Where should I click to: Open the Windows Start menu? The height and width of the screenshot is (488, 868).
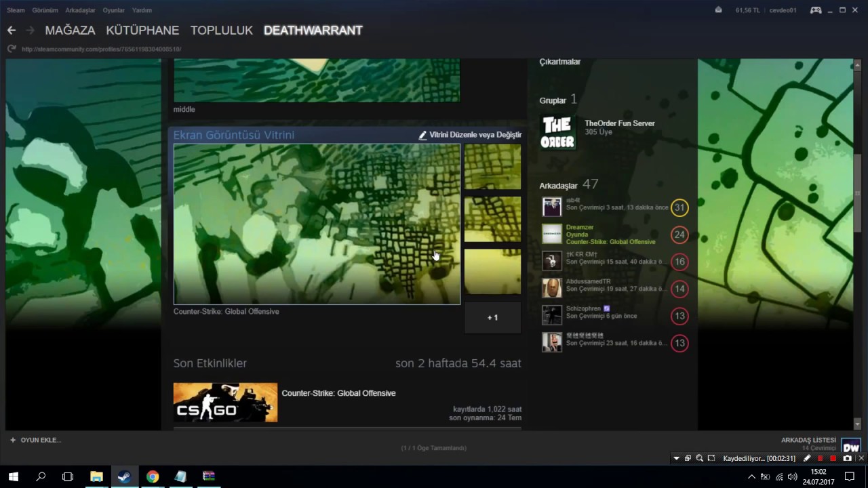tap(14, 476)
